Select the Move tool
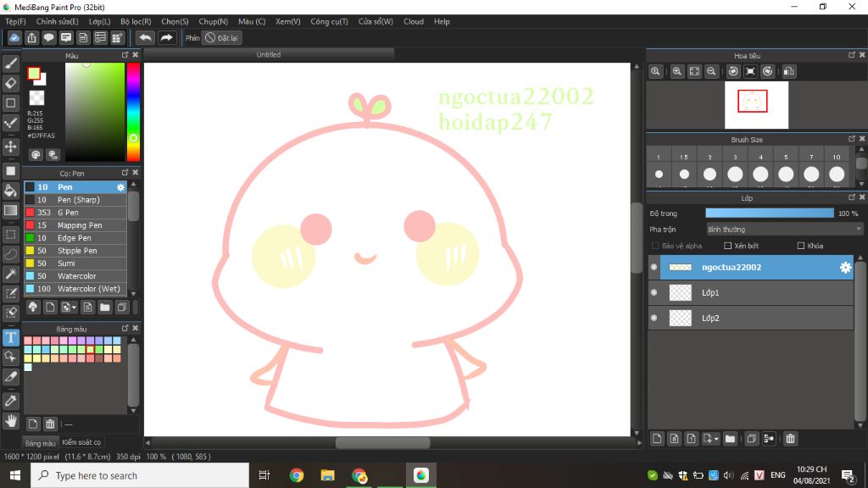The image size is (868, 488). pos(10,147)
